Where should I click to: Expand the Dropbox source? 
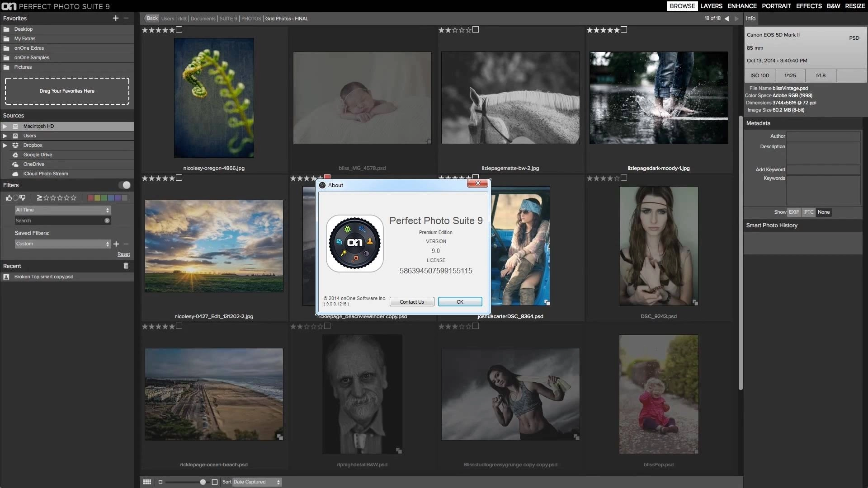pyautogui.click(x=5, y=145)
